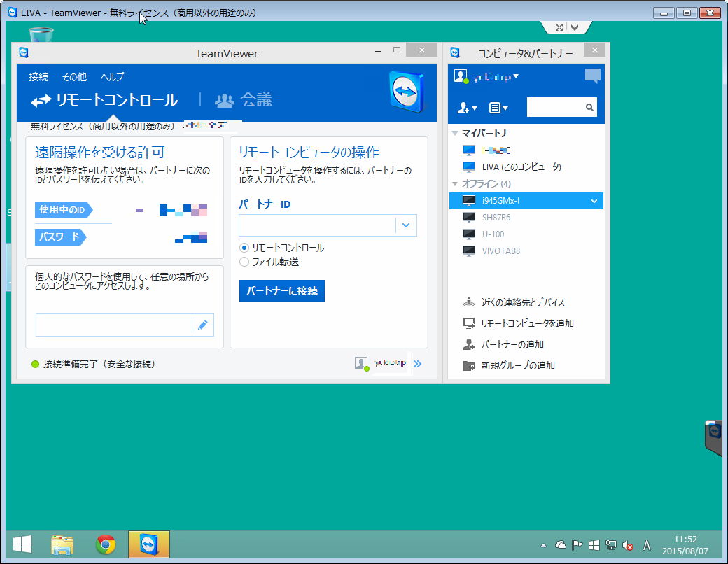The width and height of the screenshot is (728, 564).
Task: Click the pencil icon to edit personal password
Action: [203, 325]
